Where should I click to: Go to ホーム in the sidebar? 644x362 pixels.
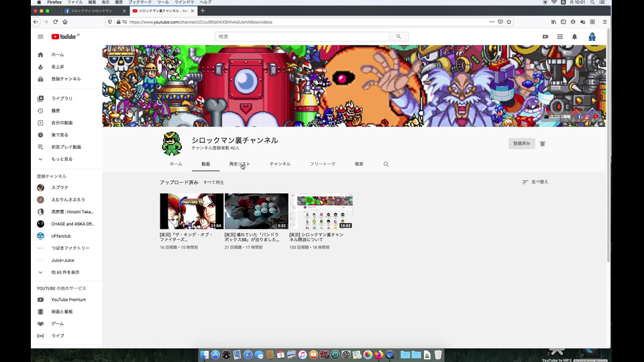pos(66,54)
